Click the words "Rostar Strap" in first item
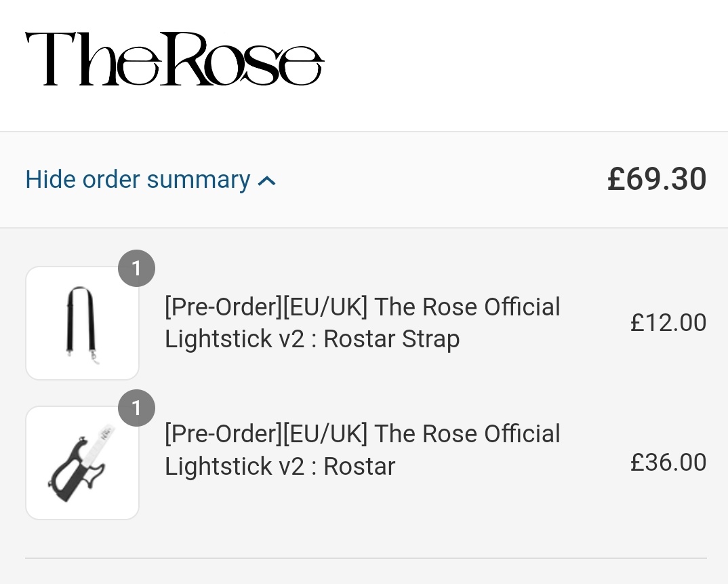The image size is (728, 584). coord(391,339)
